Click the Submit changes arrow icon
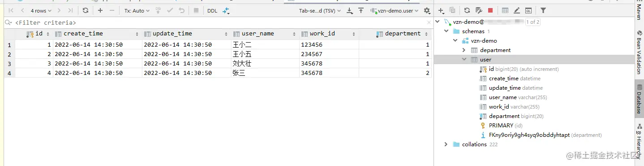Screen dimensions: 644x166 click(x=158, y=10)
